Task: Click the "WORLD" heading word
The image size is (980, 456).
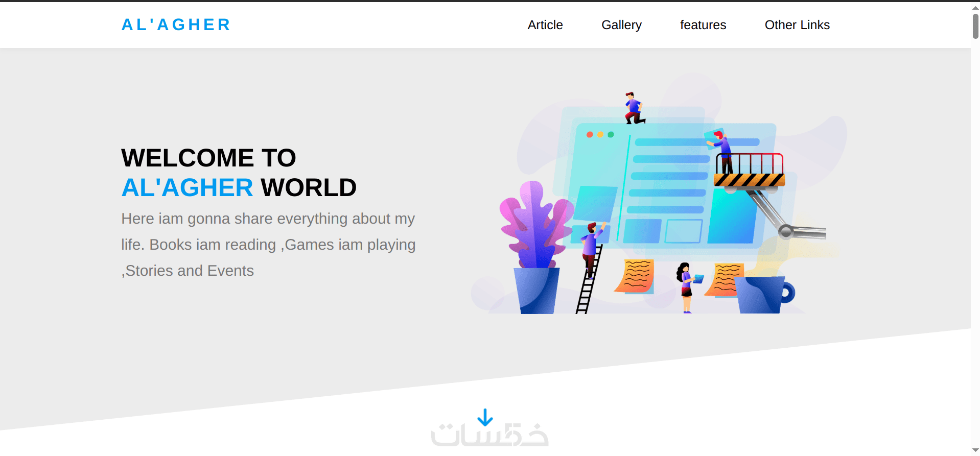Action: 309,187
